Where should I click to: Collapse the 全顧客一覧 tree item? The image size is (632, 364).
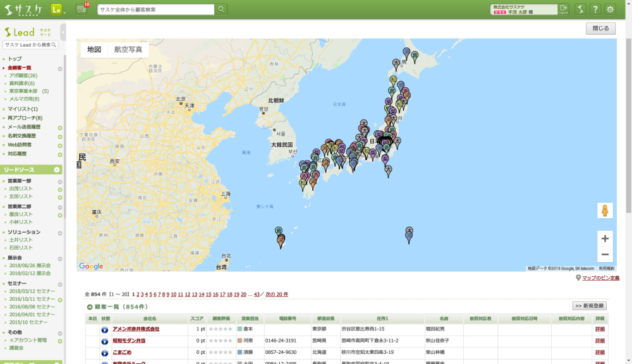(x=60, y=68)
